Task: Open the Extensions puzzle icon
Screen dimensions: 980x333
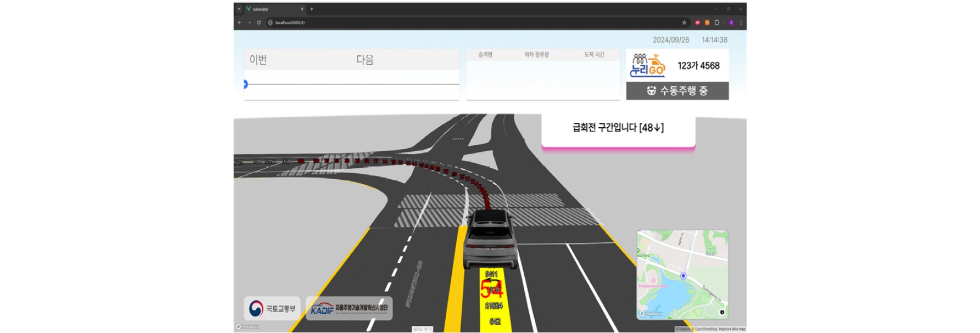Action: click(x=717, y=23)
